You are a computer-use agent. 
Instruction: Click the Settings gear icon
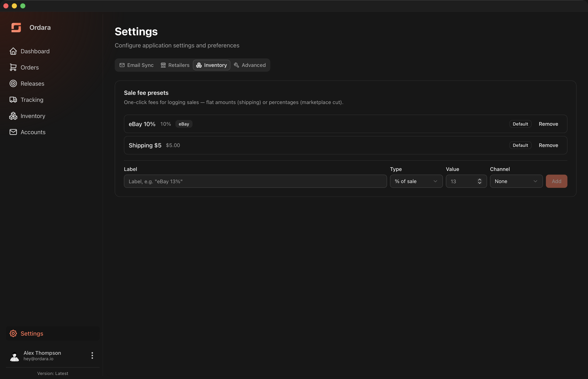click(13, 333)
